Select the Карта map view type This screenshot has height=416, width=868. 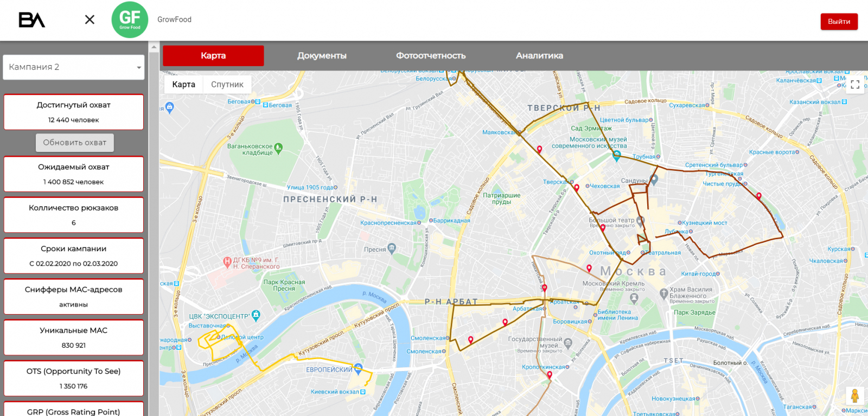pyautogui.click(x=183, y=85)
